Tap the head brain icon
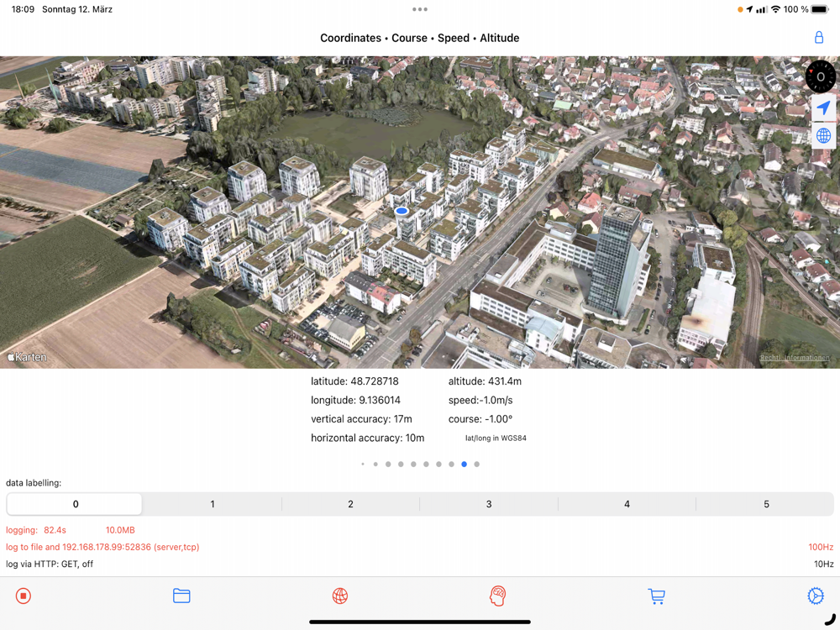This screenshot has height=630, width=840. 498,596
